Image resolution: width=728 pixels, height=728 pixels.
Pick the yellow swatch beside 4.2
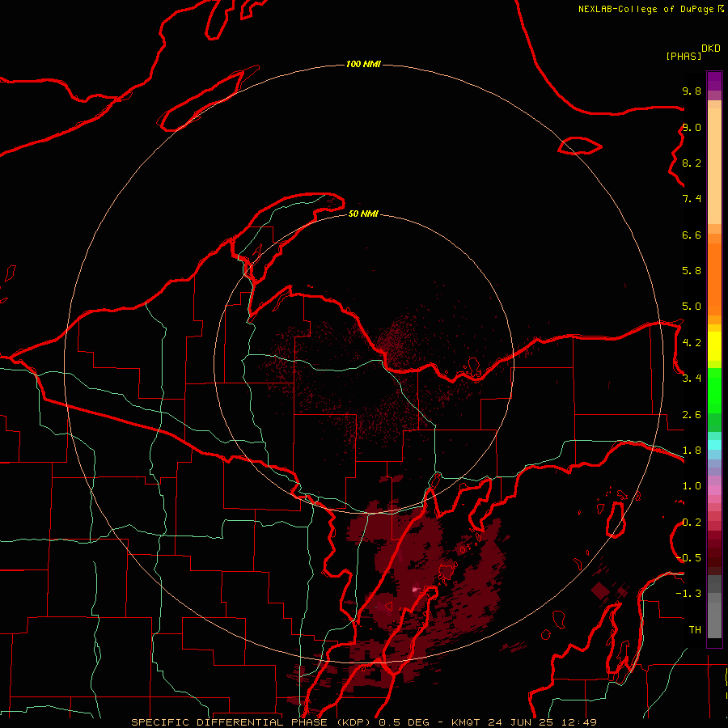714,346
